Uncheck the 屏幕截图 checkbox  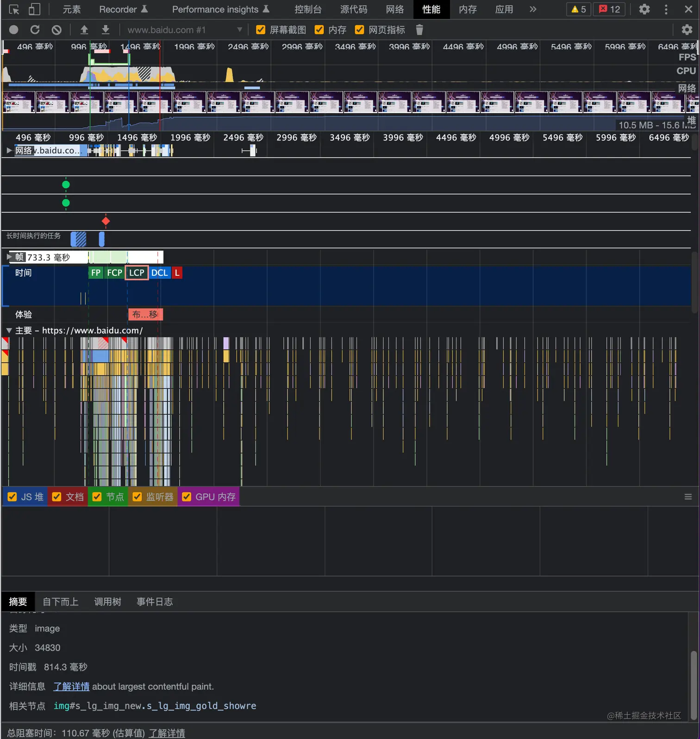coord(261,30)
